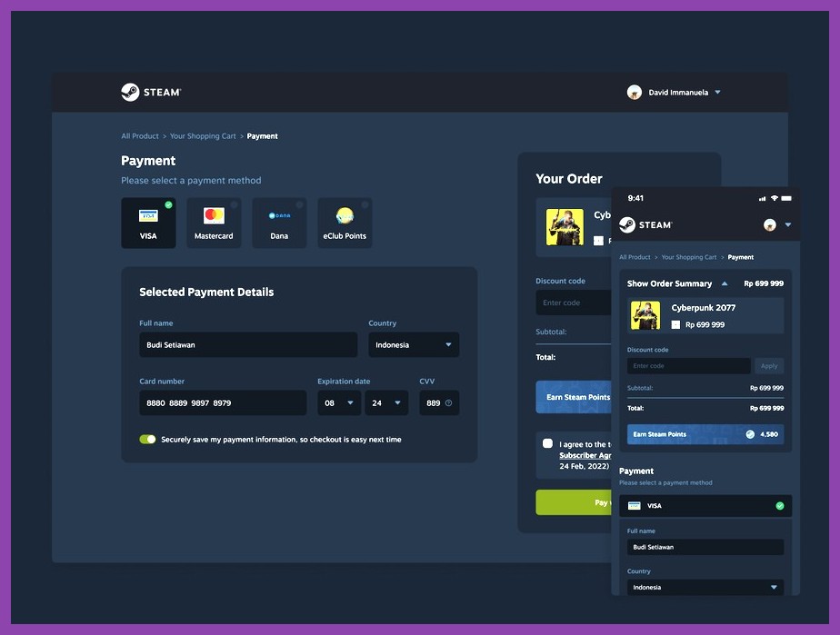Click Discount code field in desktop Your Order

574,303
